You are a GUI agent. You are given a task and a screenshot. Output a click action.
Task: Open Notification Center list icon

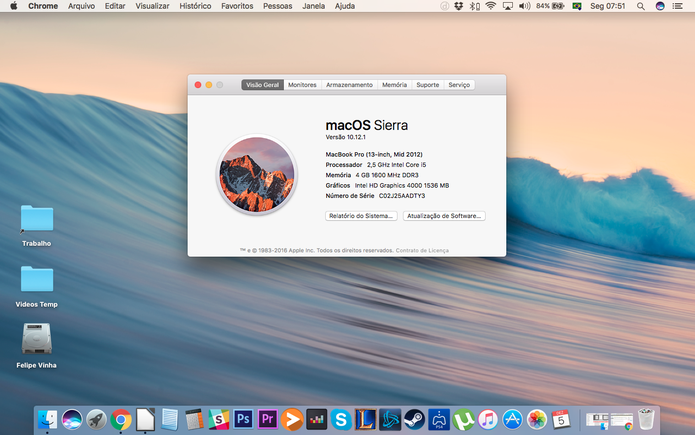click(678, 6)
